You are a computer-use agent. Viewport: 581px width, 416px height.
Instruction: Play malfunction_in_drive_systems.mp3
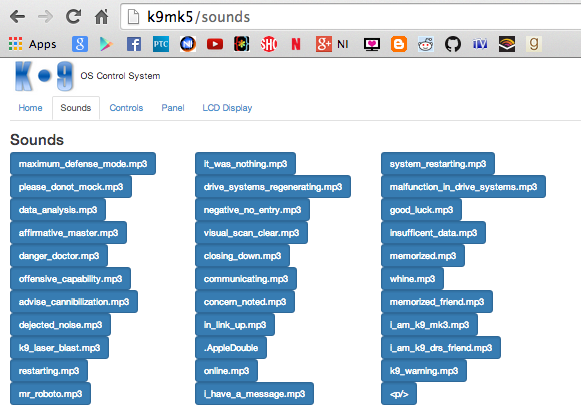[463, 186]
